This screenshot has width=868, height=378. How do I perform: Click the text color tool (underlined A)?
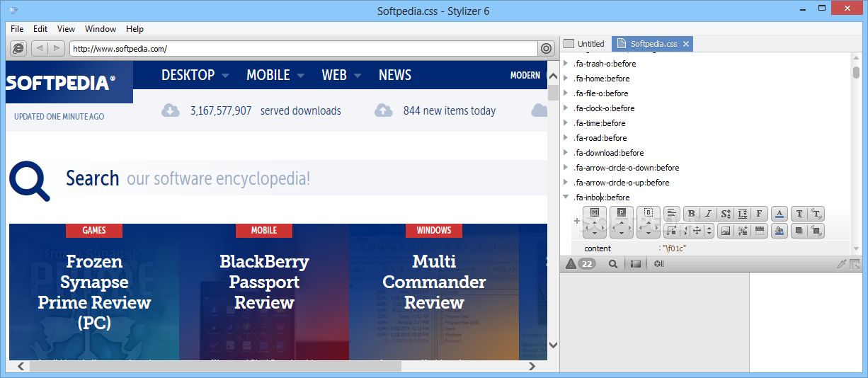(x=780, y=214)
